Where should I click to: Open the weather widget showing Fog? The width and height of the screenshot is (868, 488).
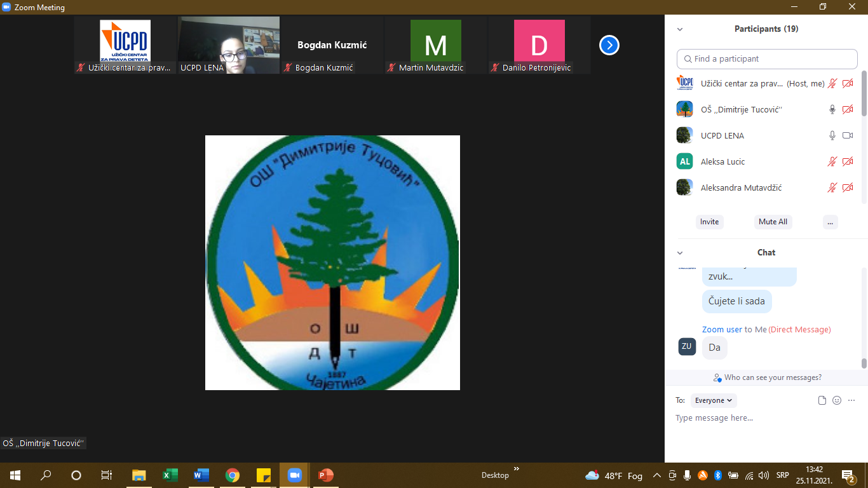click(614, 475)
